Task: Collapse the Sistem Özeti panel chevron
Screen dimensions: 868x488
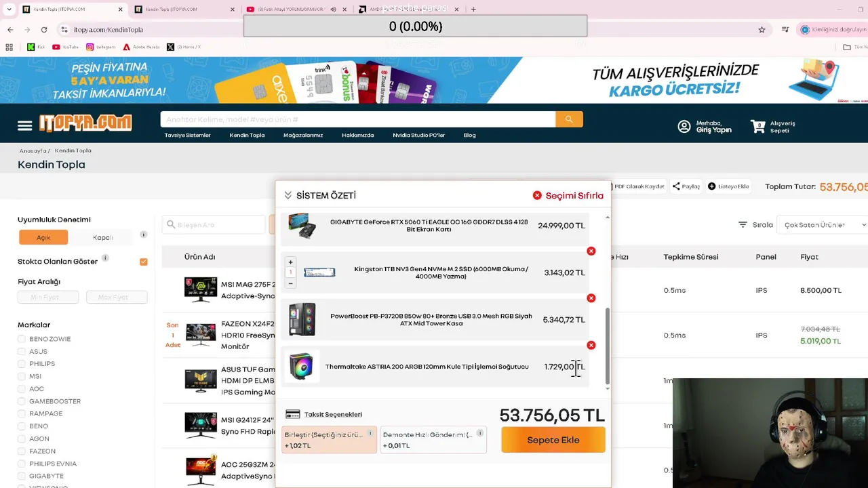Action: click(x=288, y=195)
